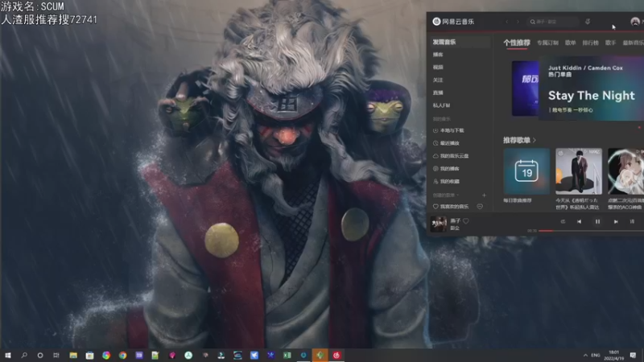Open the playlist cover with man in coat
Image resolution: width=644 pixels, height=362 pixels.
pyautogui.click(x=579, y=171)
